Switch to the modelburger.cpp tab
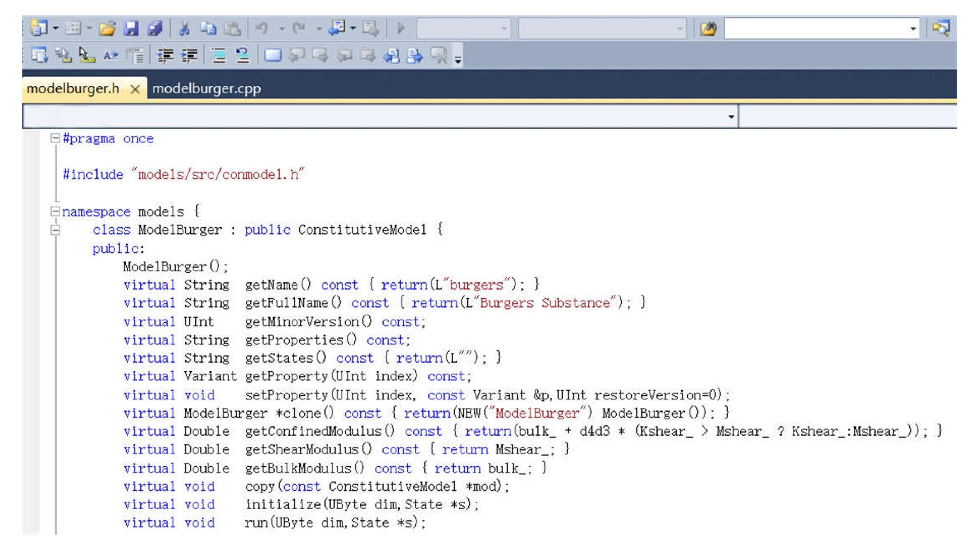Screen dimensions: 980x544 [x=206, y=89]
